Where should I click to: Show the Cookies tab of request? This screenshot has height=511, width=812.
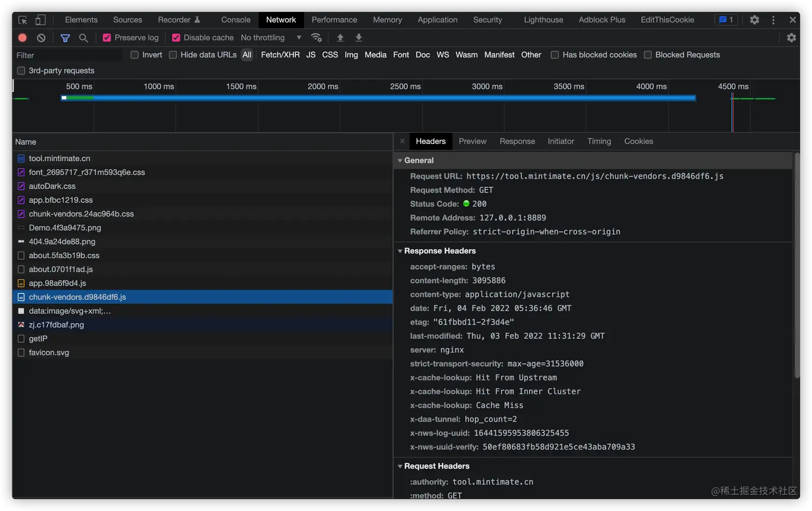click(639, 141)
